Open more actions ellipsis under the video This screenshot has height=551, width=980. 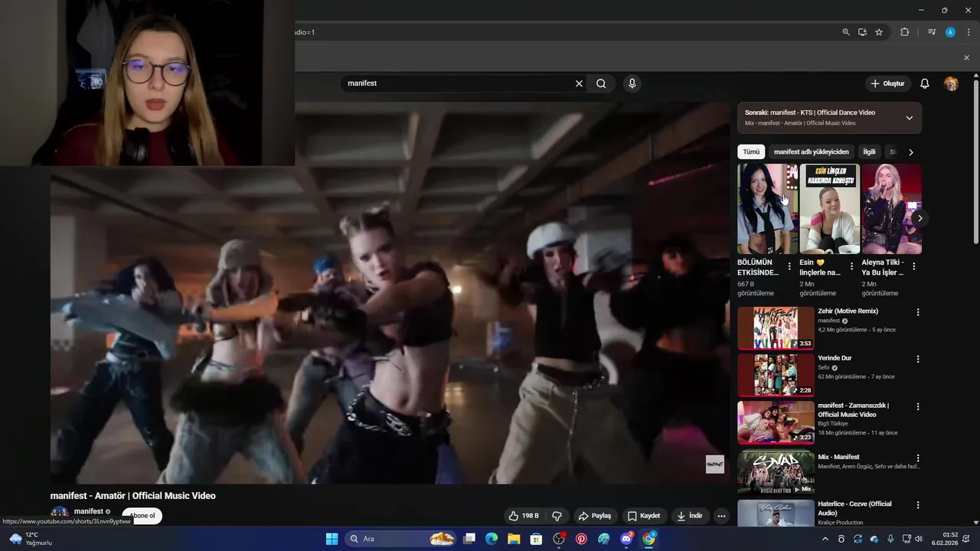tap(721, 516)
